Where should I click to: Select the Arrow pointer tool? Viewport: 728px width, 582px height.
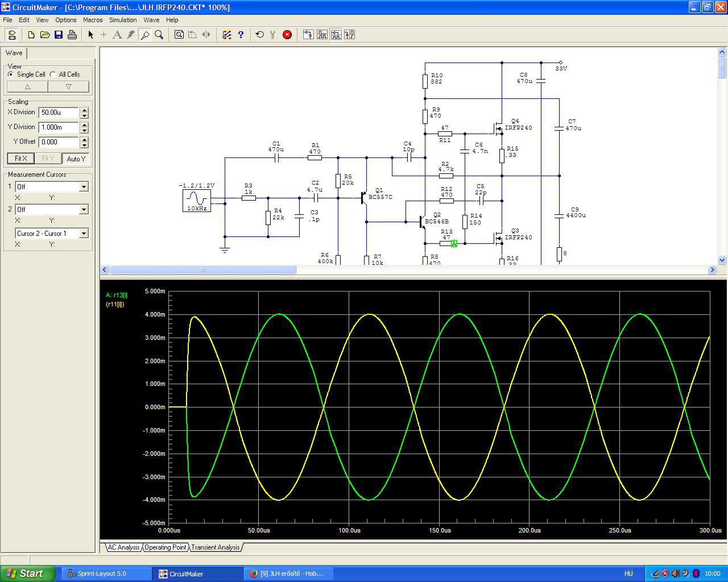[x=90, y=35]
